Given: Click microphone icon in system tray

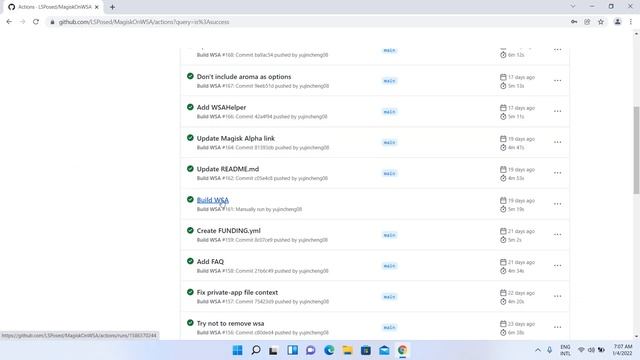Looking at the screenshot, I should point(549,350).
